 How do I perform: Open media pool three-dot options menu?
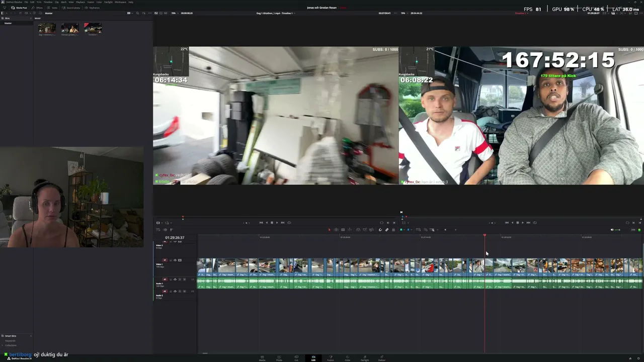149,13
